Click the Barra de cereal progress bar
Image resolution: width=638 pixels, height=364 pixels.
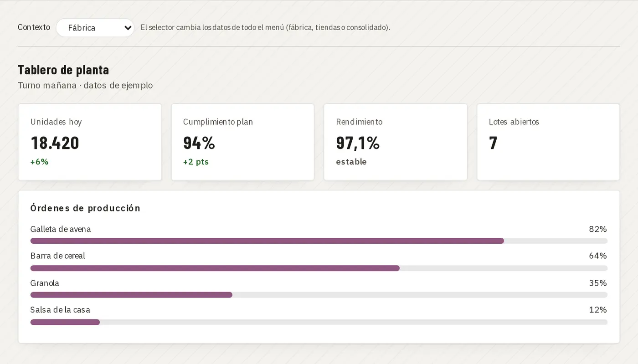click(319, 268)
